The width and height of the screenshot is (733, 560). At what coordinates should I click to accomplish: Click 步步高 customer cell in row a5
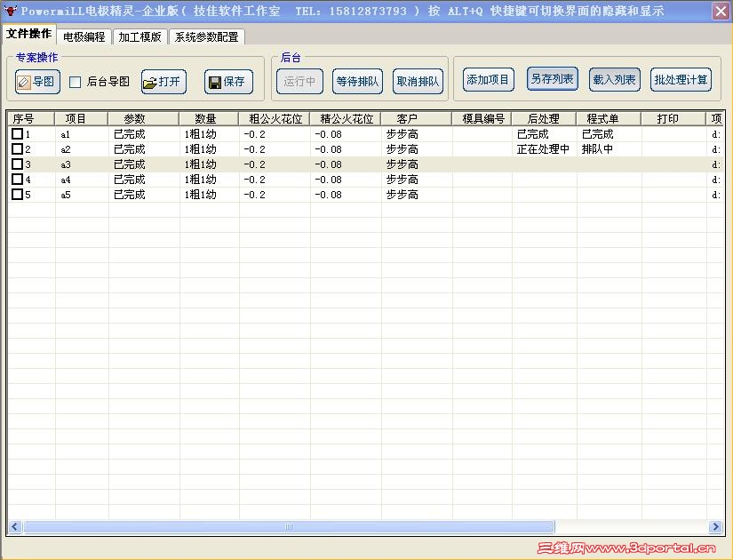pyautogui.click(x=402, y=194)
